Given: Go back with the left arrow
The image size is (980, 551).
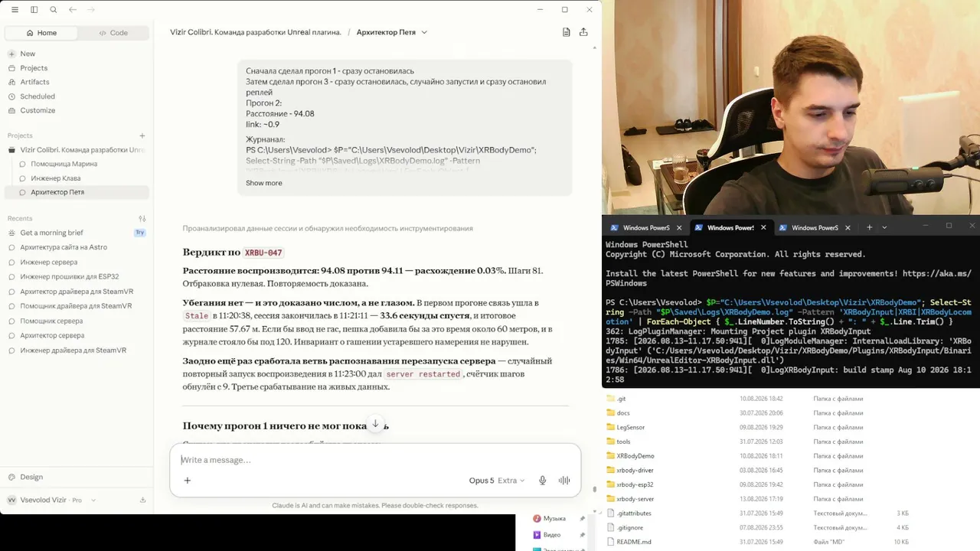Looking at the screenshot, I should coord(73,10).
